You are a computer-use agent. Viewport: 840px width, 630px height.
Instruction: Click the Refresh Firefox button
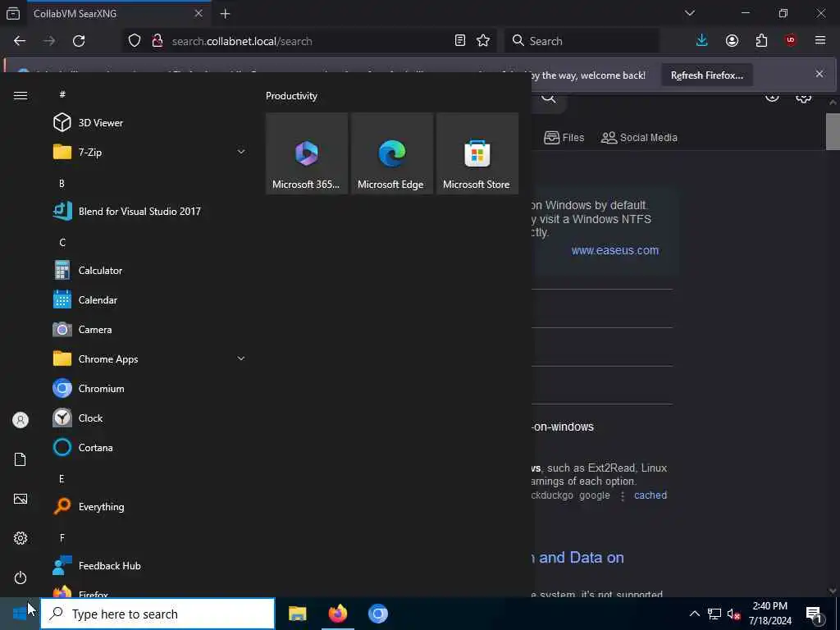pyautogui.click(x=707, y=75)
